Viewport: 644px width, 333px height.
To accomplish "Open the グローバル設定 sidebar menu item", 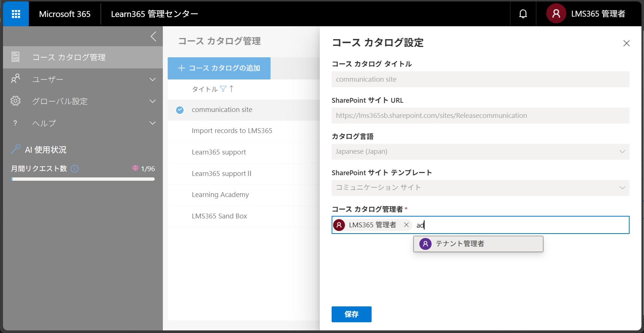I will (x=83, y=101).
